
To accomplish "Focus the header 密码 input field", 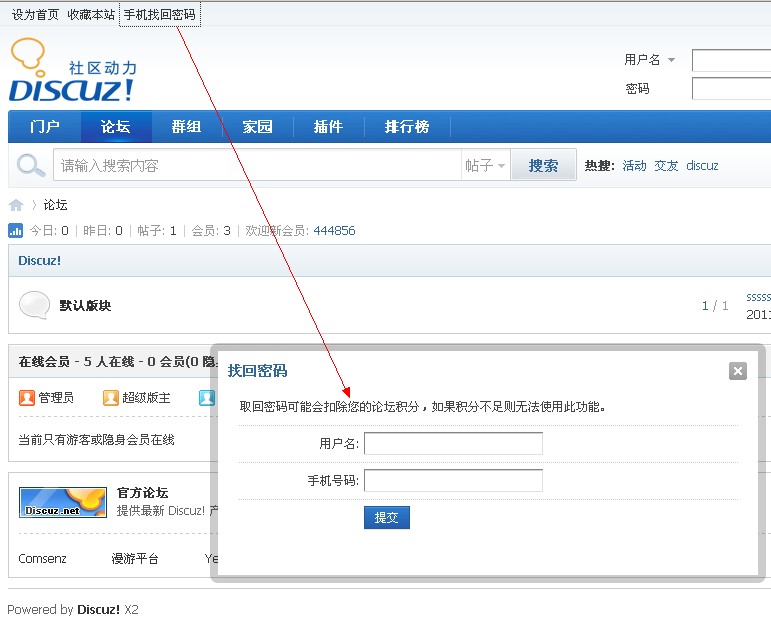I will click(x=731, y=89).
